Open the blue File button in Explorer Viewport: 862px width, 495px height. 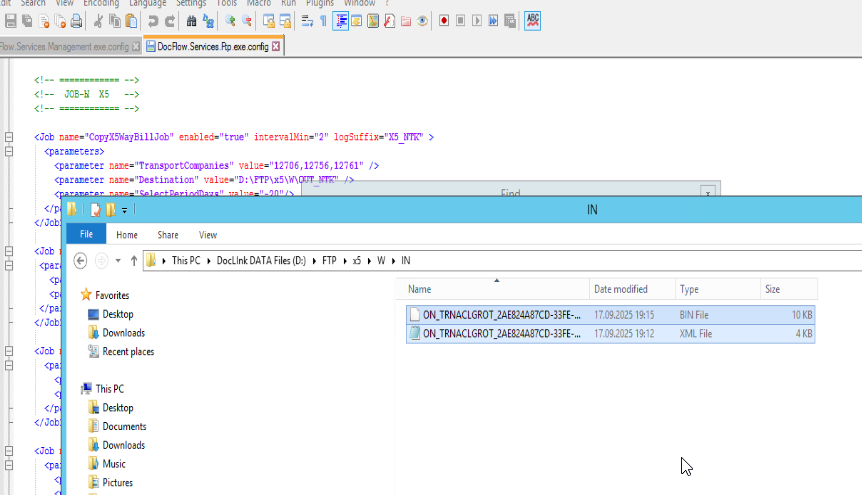click(x=86, y=234)
